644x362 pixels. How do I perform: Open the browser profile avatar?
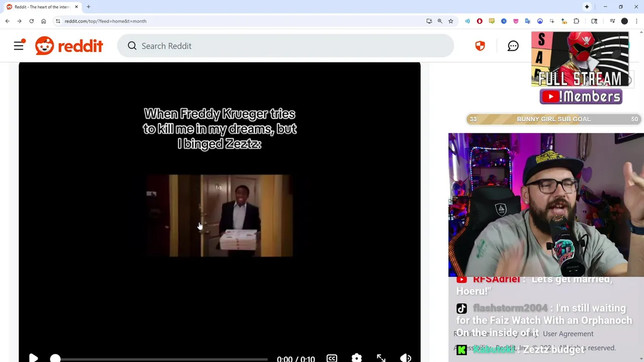point(624,21)
